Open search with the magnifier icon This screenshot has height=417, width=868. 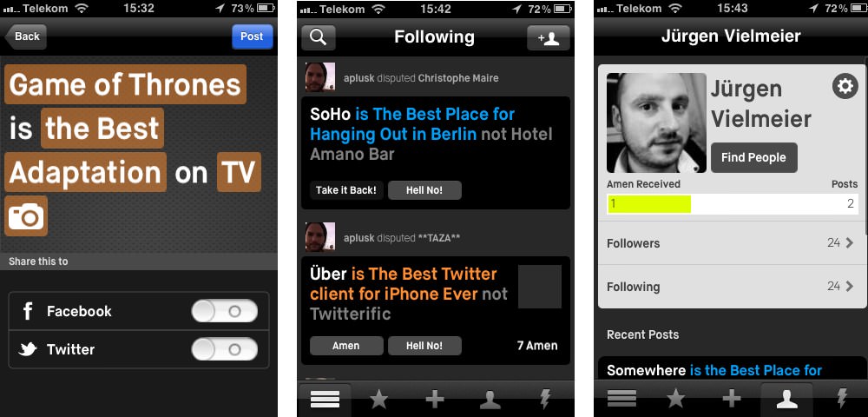tap(319, 37)
